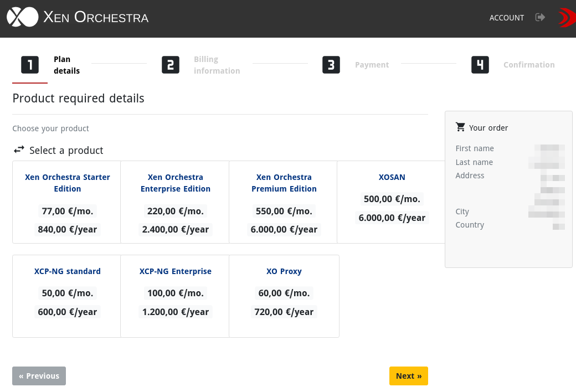The image size is (576, 392).
Task: Click the swap arrows icon beside Select a product
Action: (19, 150)
